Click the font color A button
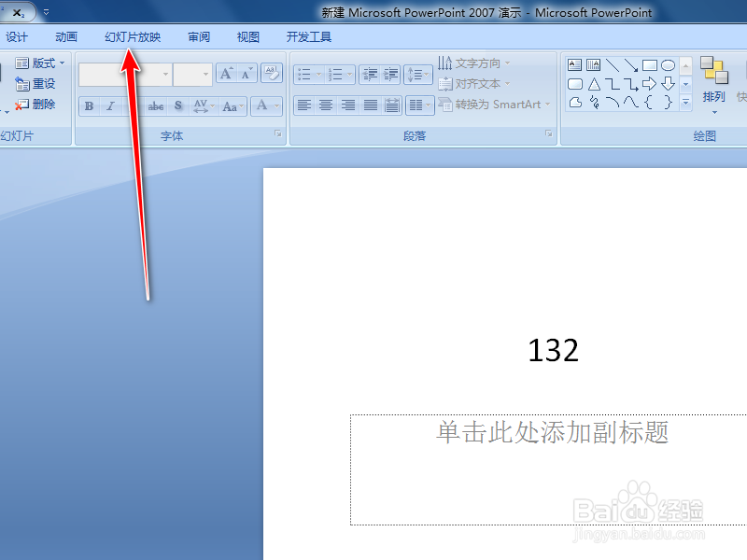The image size is (747, 560). (262, 105)
